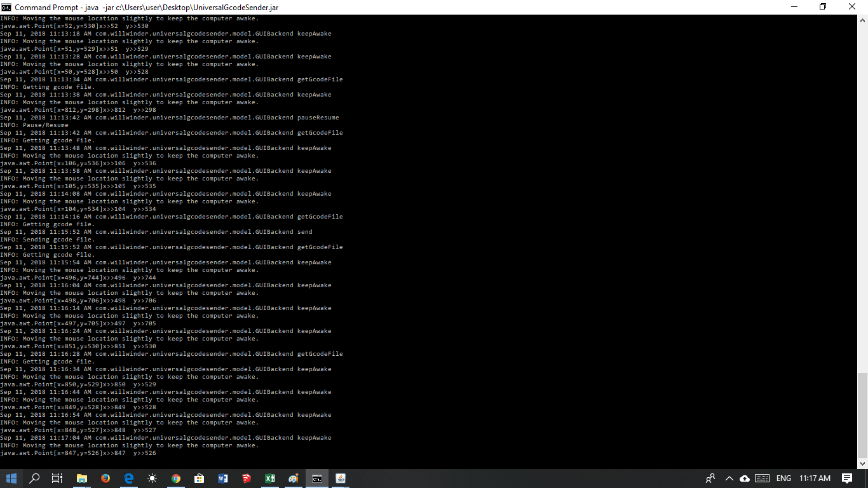Open Microsoft Edge from the taskbar
Image resolution: width=868 pixels, height=488 pixels.
pyautogui.click(x=129, y=478)
